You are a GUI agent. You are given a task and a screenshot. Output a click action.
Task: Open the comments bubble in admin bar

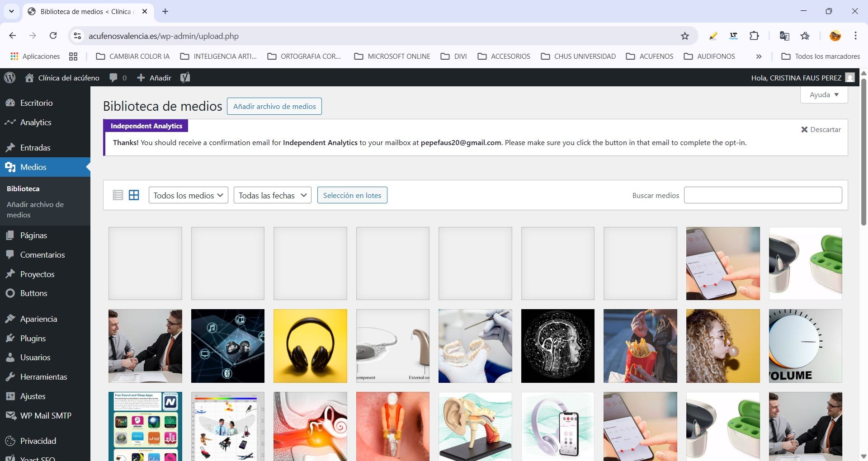point(118,78)
